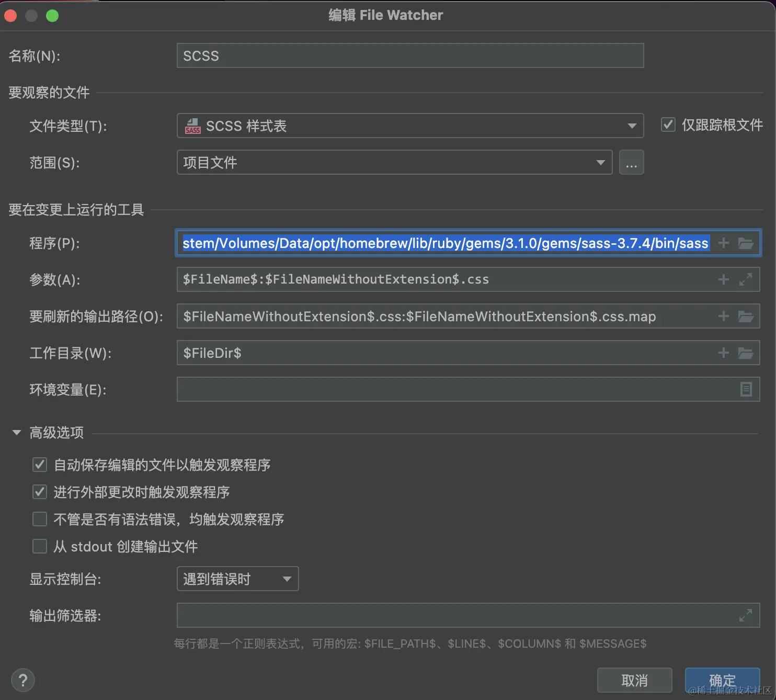The height and width of the screenshot is (700, 776).
Task: Click the 取消 cancel button
Action: click(x=635, y=681)
